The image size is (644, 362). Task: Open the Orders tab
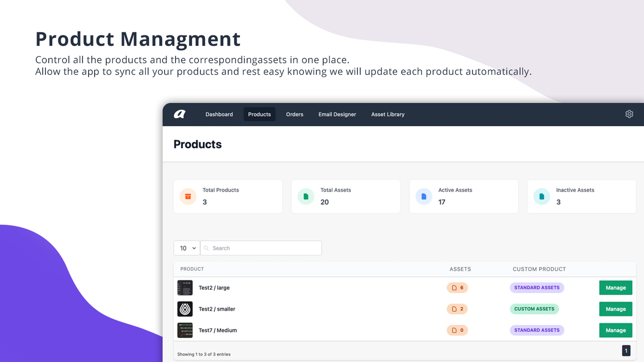[x=294, y=115]
